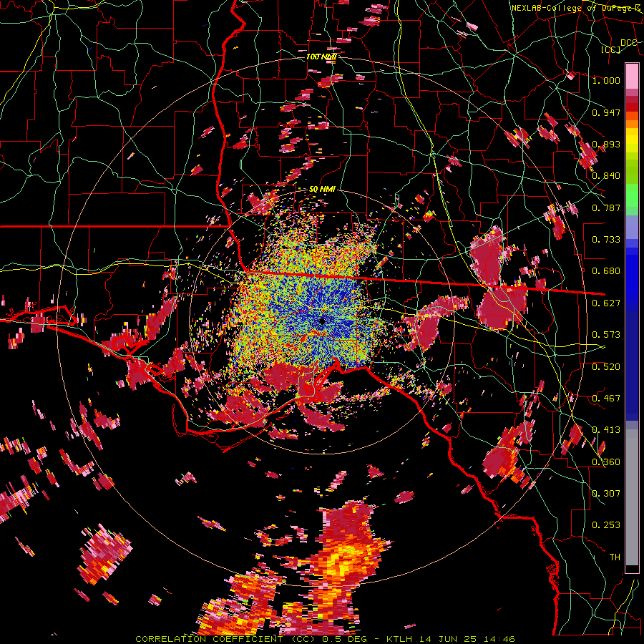Select the 0.893 scale value

606,144
